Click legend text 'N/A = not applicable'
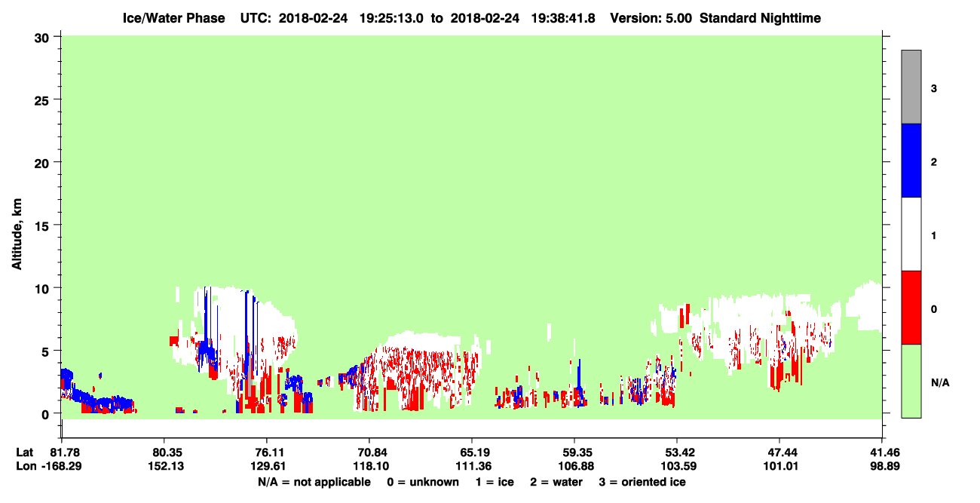 click(x=314, y=482)
